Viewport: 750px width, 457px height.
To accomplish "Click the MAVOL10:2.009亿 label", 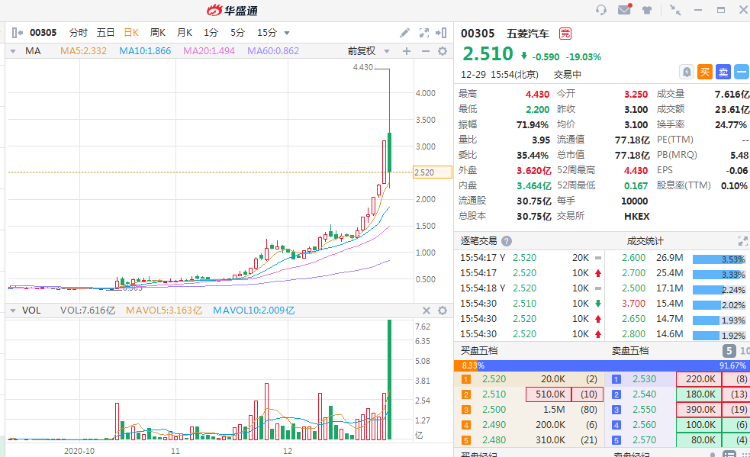I will 254,311.
